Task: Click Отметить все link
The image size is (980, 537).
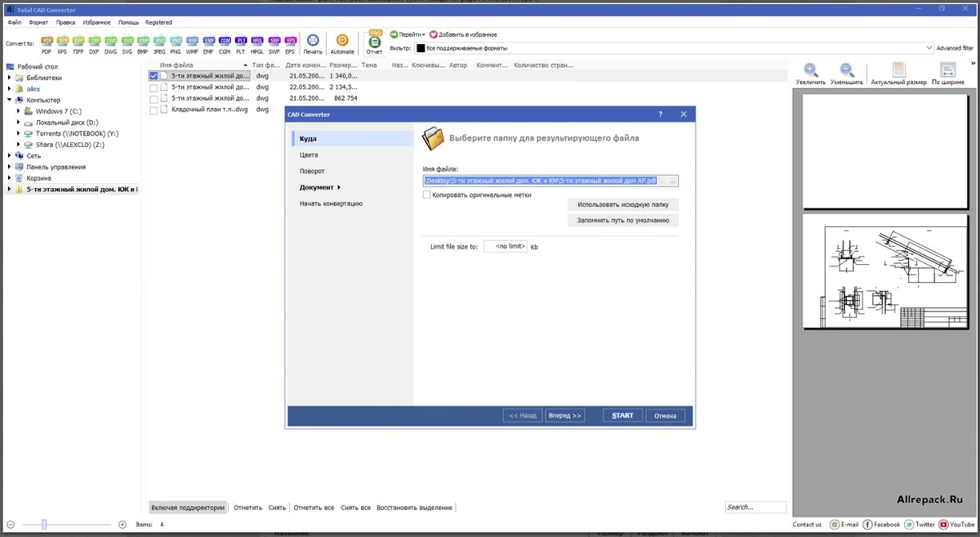Action: tap(314, 508)
